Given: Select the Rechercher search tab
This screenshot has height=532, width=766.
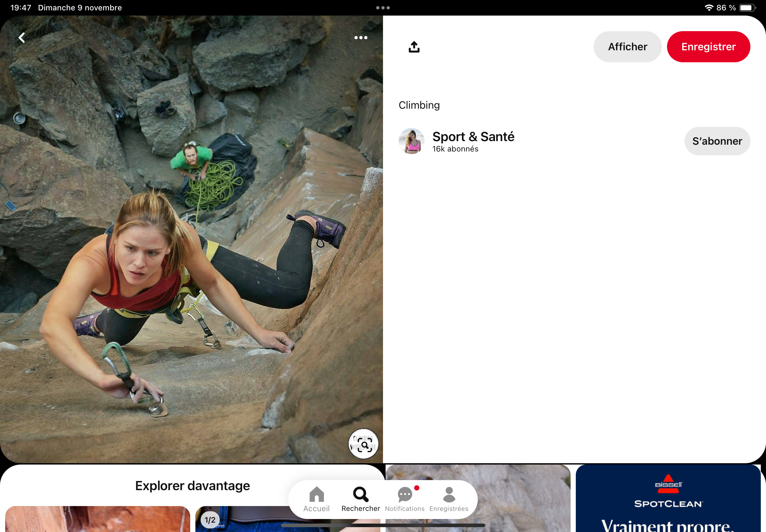Looking at the screenshot, I should (361, 499).
